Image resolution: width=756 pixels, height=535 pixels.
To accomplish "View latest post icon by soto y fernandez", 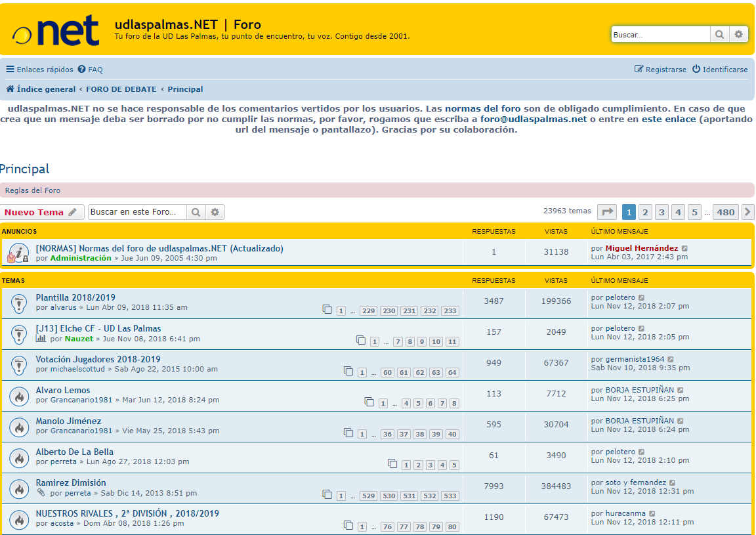I will (673, 483).
